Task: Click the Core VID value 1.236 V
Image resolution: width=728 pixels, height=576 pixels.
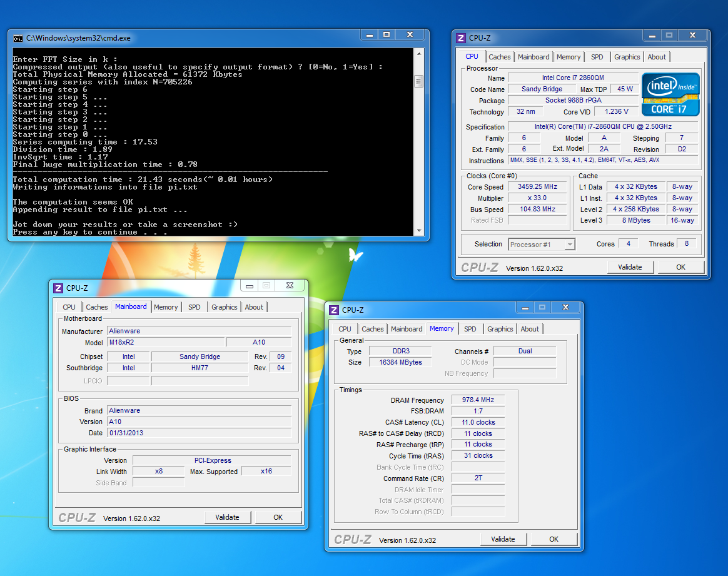Action: (617, 112)
